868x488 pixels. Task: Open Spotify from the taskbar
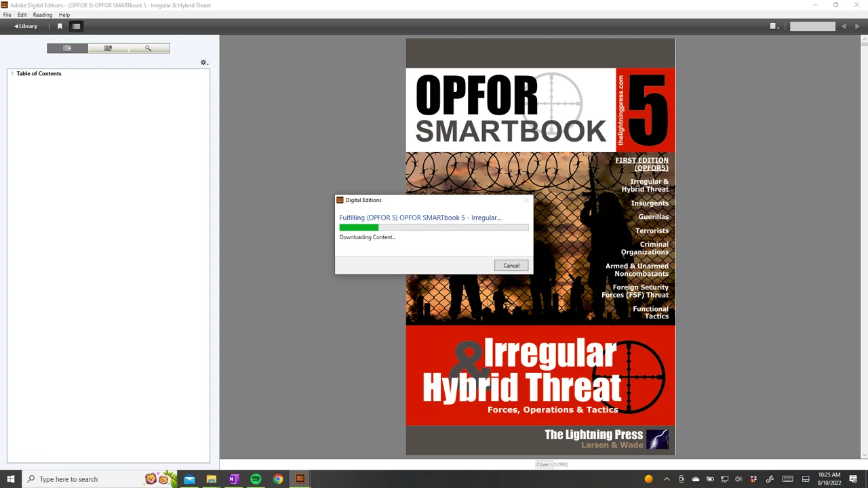pyautogui.click(x=256, y=479)
